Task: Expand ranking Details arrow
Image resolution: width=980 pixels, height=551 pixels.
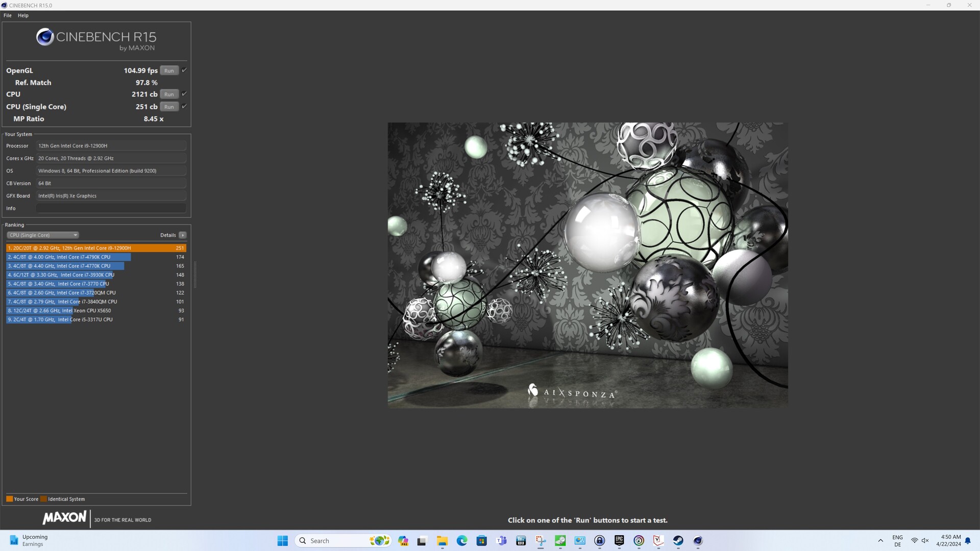Action: click(183, 235)
